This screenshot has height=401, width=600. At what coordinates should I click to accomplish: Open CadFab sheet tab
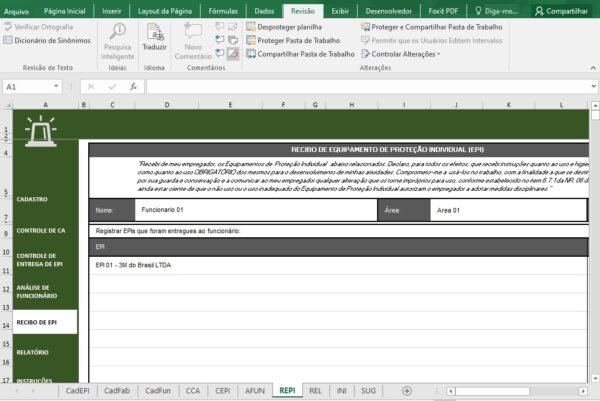117,391
